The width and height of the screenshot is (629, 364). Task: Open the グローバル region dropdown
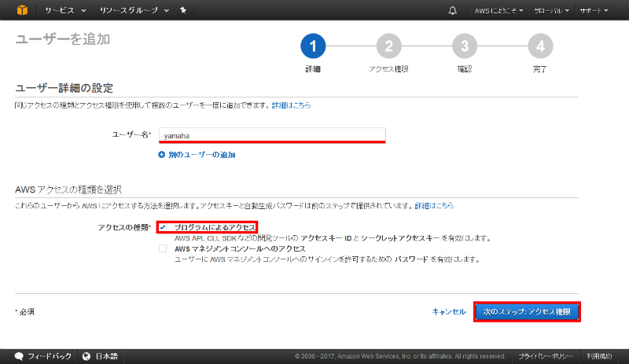551,11
